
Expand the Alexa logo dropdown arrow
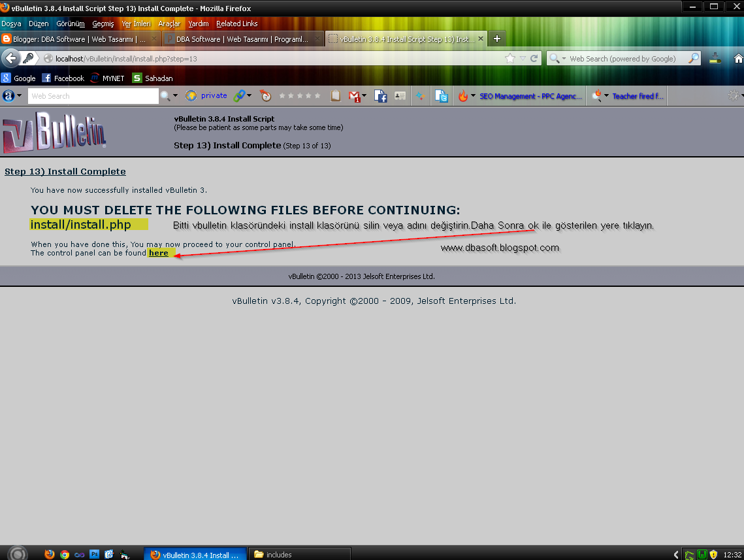click(x=20, y=96)
